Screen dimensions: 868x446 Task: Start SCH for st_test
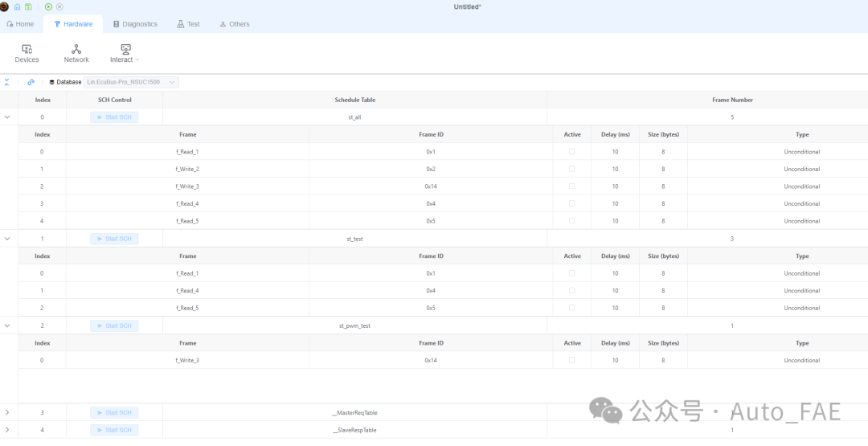[114, 239]
